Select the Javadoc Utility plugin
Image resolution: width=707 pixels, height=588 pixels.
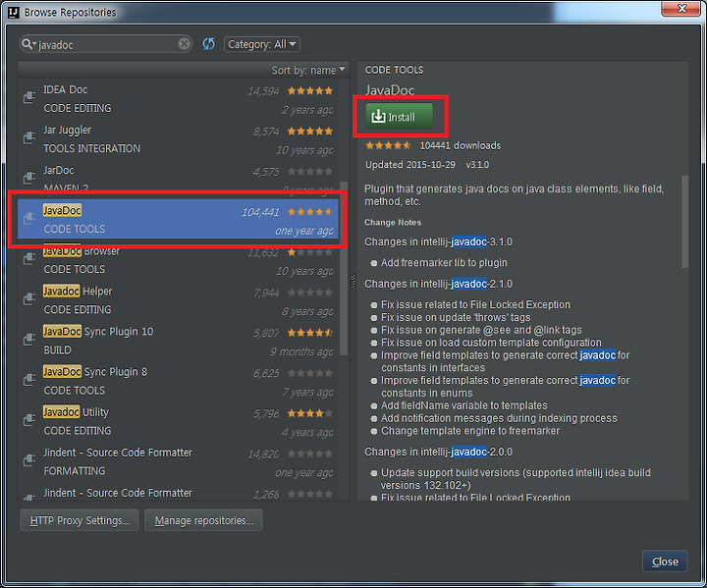(x=179, y=421)
